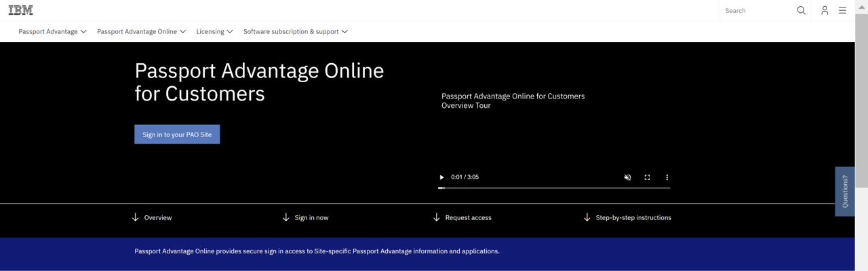Click the search magnifier icon
This screenshot has height=271, width=868.
point(801,10)
